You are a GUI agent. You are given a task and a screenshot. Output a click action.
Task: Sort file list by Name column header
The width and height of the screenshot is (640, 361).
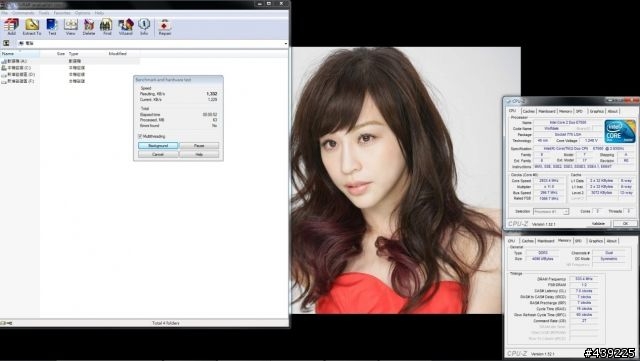coord(20,53)
